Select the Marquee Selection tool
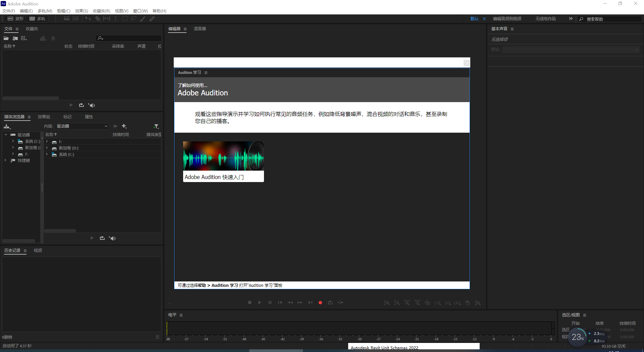644x352 pixels. pyautogui.click(x=125, y=18)
